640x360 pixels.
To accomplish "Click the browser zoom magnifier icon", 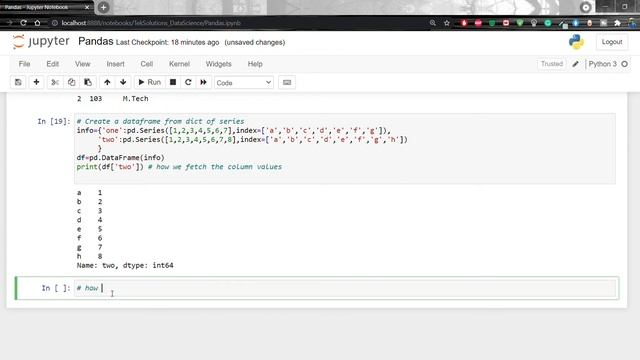I will tap(433, 23).
